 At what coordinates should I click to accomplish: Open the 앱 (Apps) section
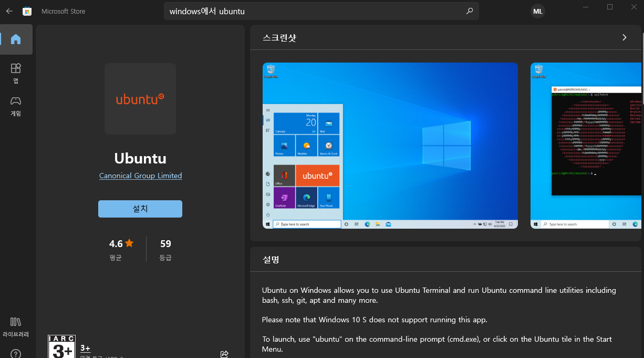(x=16, y=73)
